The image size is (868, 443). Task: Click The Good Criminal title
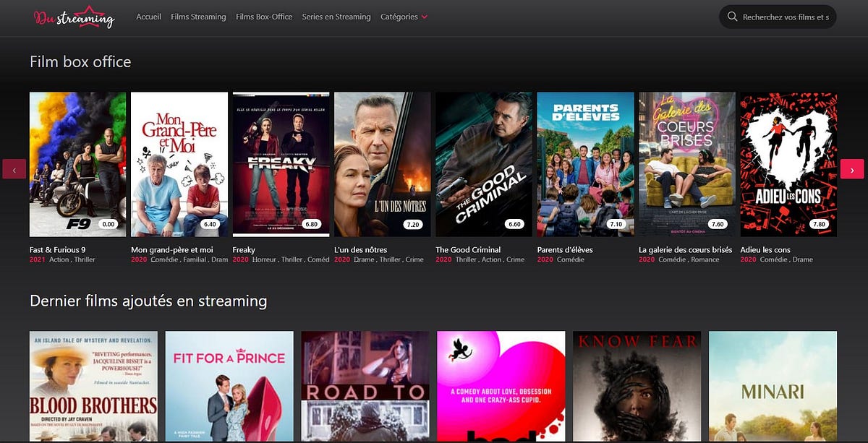(468, 250)
